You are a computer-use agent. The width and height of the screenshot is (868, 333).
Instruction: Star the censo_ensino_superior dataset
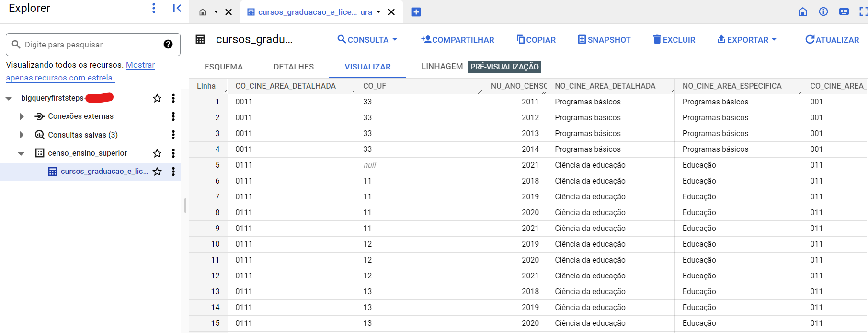[157, 153]
